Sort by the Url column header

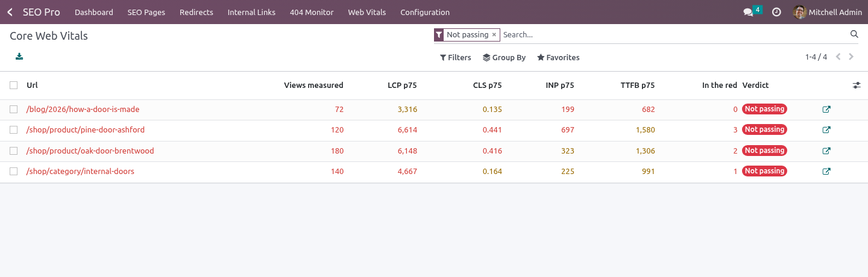tap(32, 86)
